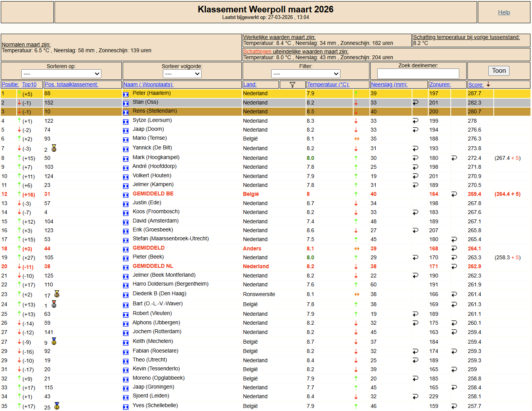This screenshot has width=532, height=411.
Task: Click the 'Naam ( Woonplaats)' column header
Action: click(148, 85)
